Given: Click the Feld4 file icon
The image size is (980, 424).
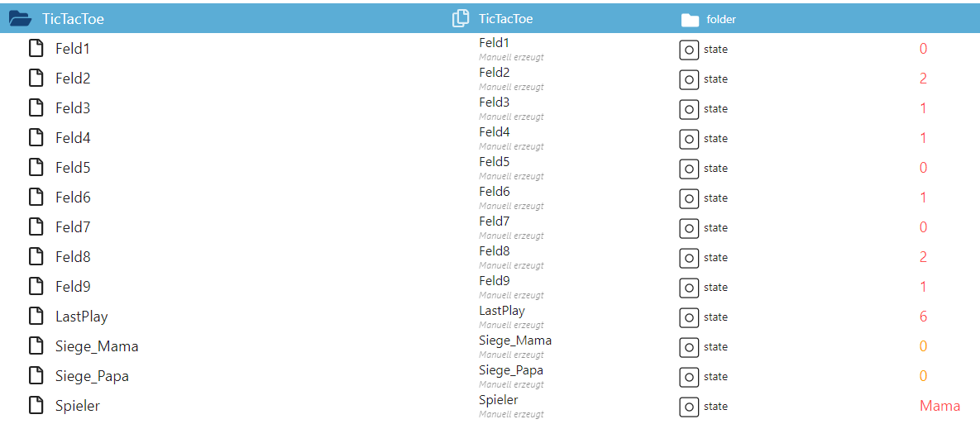Looking at the screenshot, I should tap(36, 138).
